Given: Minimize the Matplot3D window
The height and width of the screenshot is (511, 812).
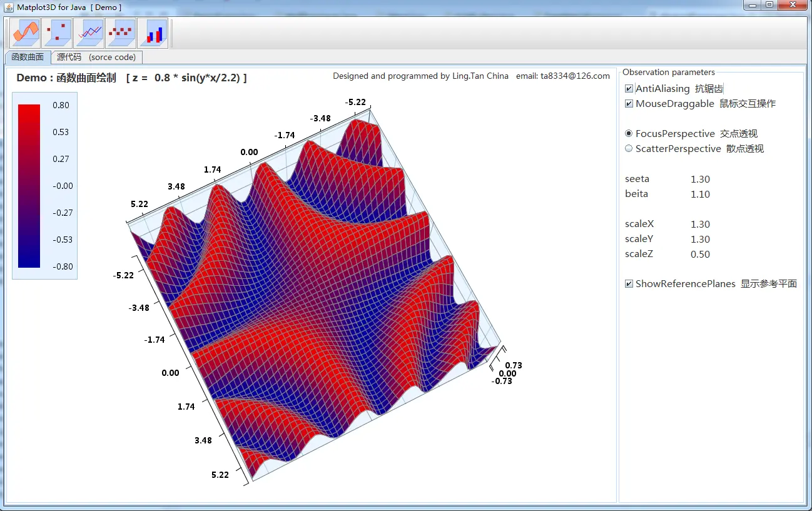Looking at the screenshot, I should coord(751,5).
